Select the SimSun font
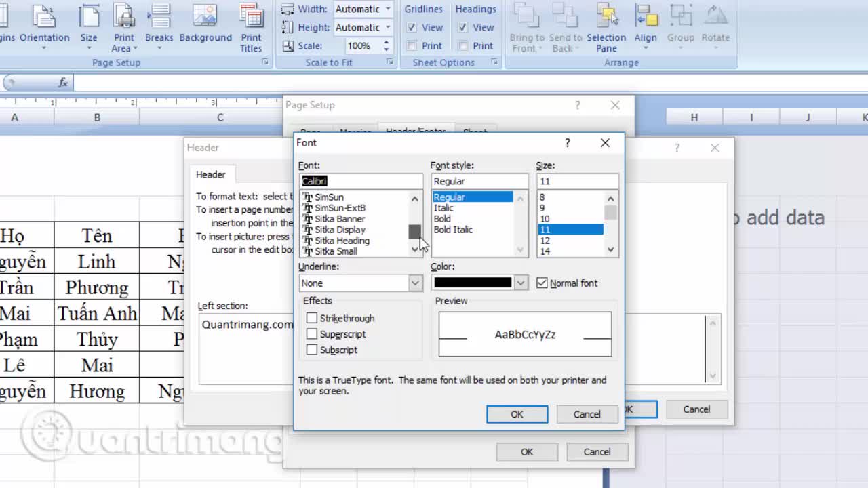 coord(329,197)
